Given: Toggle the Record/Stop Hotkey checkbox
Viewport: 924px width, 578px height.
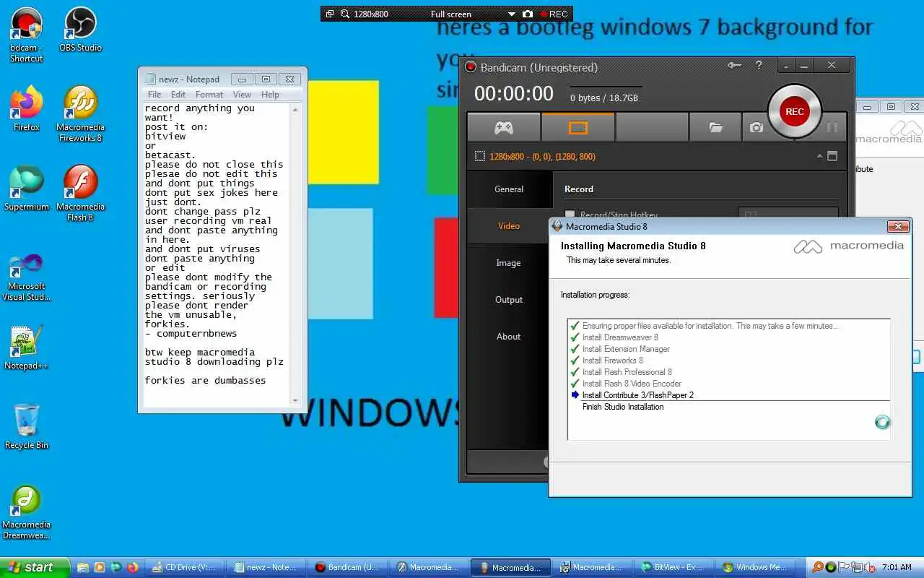Looking at the screenshot, I should [x=570, y=215].
